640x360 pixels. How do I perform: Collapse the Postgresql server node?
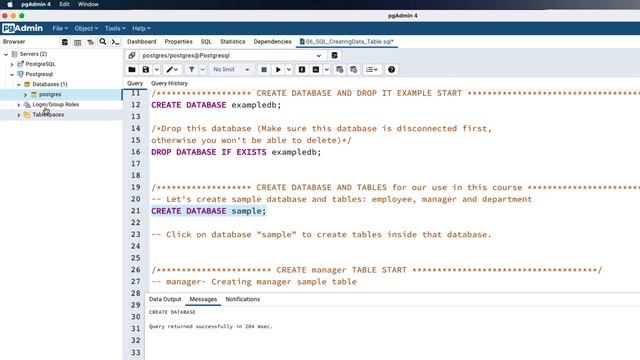tap(12, 74)
